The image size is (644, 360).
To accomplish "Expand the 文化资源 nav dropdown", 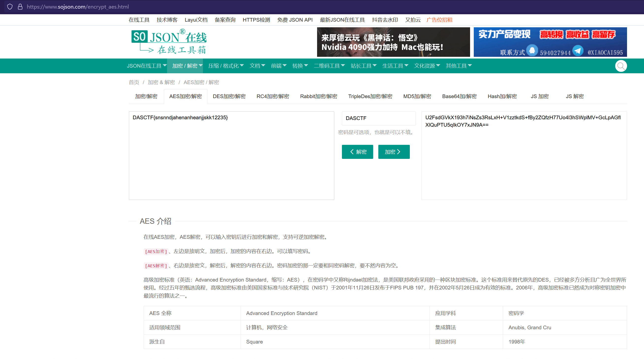I will click(427, 66).
